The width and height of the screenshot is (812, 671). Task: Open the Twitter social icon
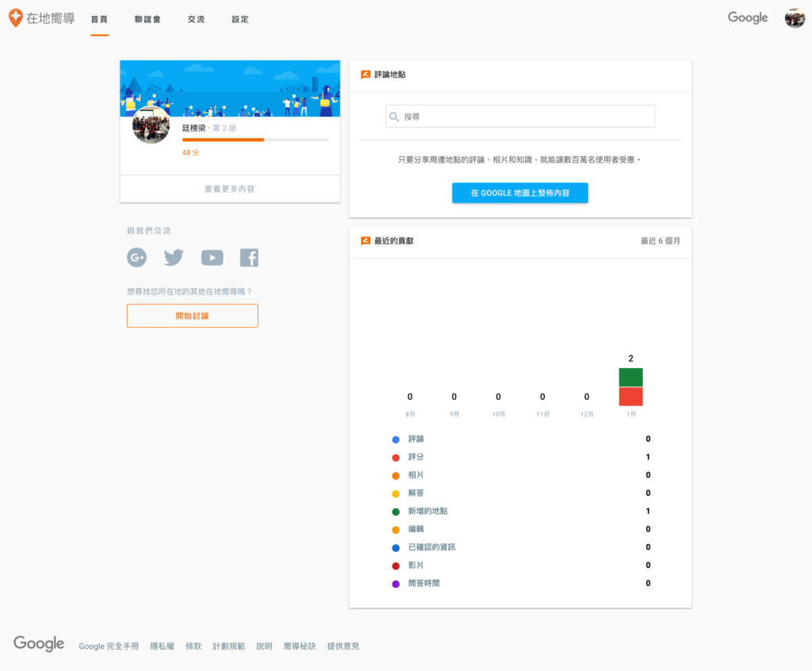pyautogui.click(x=174, y=258)
